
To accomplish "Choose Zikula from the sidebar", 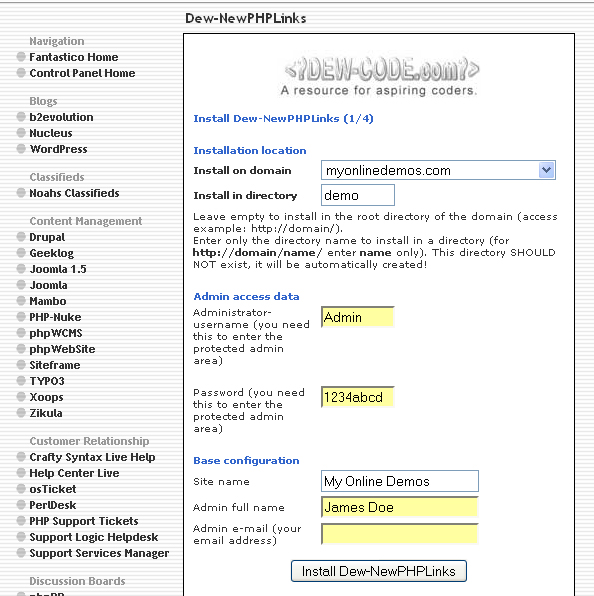I will pyautogui.click(x=46, y=413).
